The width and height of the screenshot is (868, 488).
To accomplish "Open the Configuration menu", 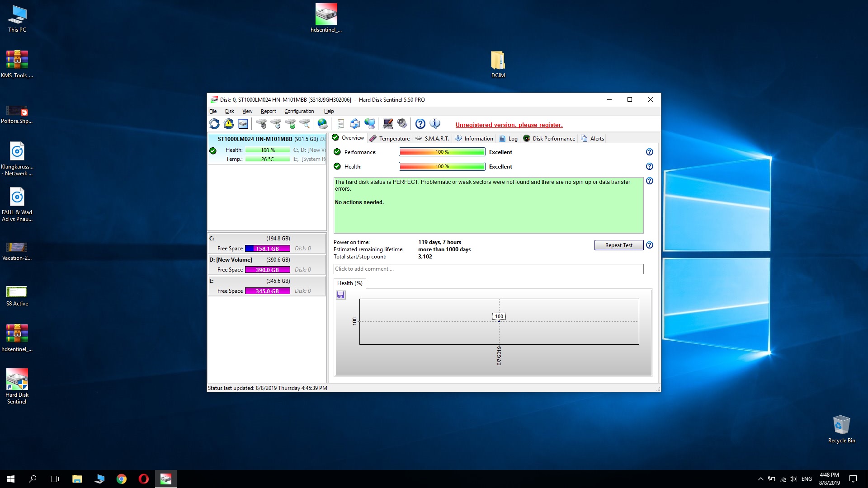I will (299, 111).
